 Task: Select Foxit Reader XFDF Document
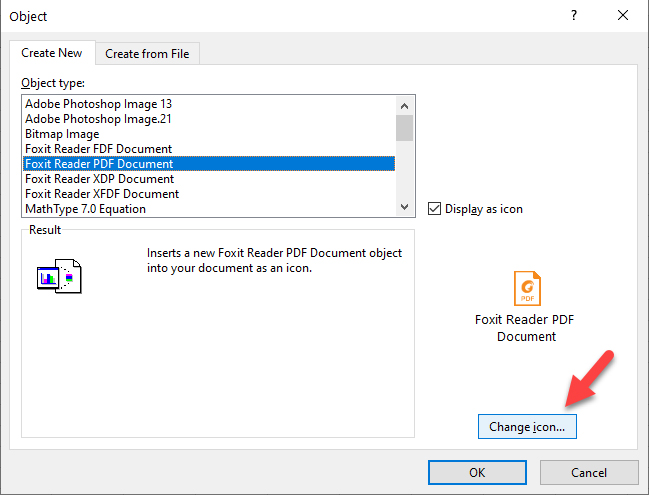[x=209, y=194]
